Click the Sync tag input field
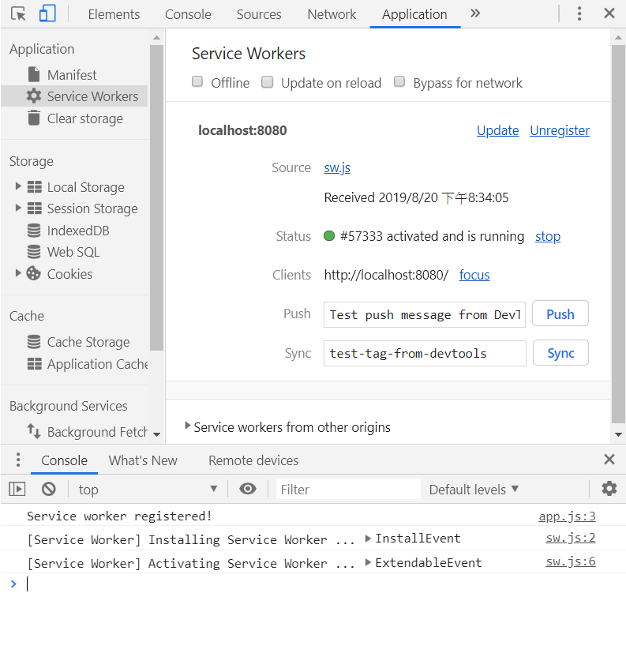The height and width of the screenshot is (672, 626). pyautogui.click(x=425, y=353)
